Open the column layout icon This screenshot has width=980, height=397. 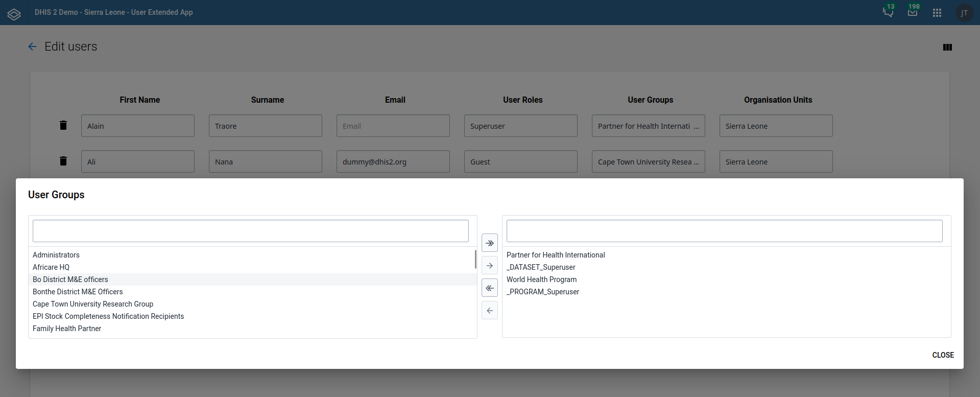pos(947,47)
